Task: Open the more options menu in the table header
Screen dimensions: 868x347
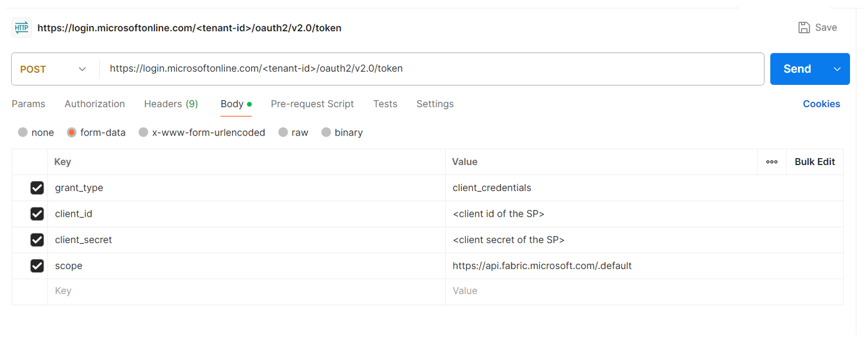Action: tap(772, 162)
